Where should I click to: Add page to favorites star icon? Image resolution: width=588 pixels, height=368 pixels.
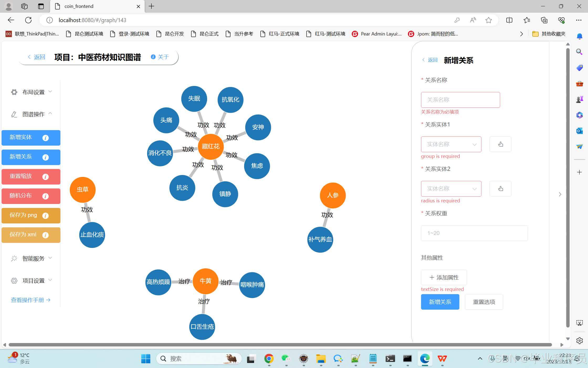coord(488,20)
